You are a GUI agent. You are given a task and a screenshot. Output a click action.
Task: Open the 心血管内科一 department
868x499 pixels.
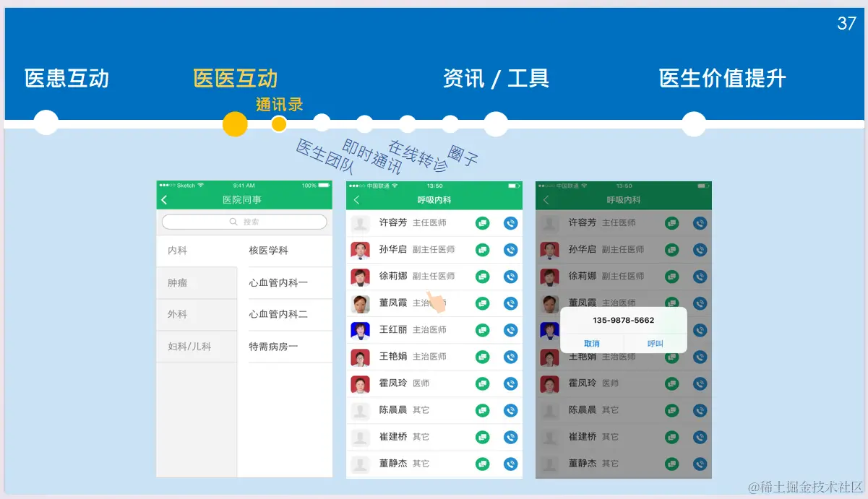tap(285, 283)
